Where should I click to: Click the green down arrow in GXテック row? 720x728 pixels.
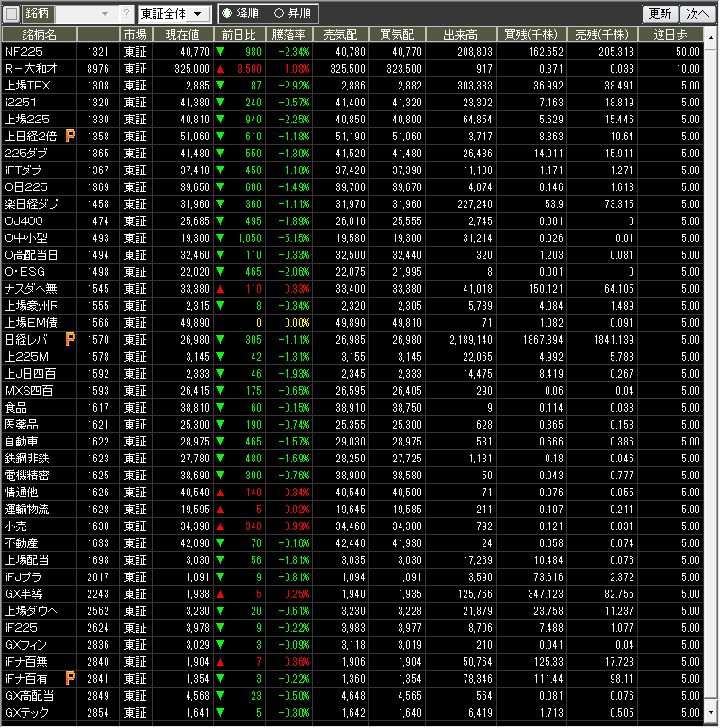tap(221, 712)
